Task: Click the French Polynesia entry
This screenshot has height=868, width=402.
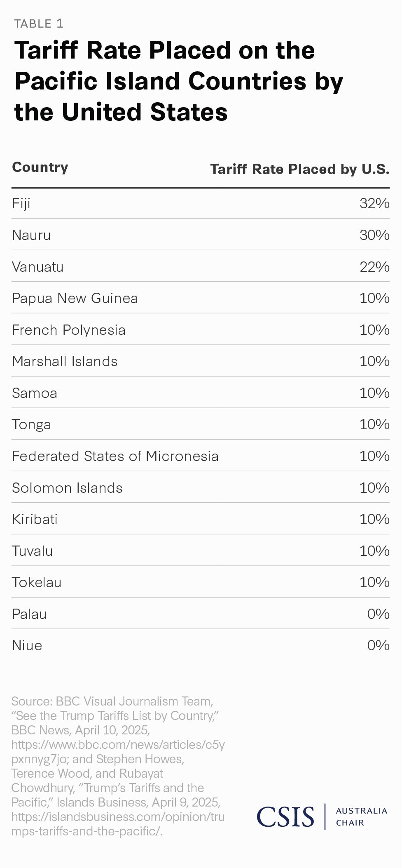Action: (x=68, y=330)
